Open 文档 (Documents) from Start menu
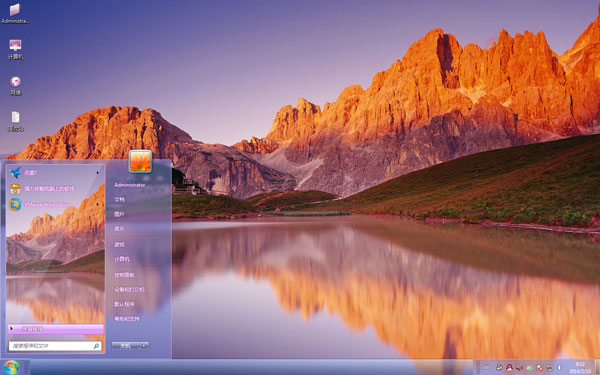Viewport: 600px width, 375px height. point(119,200)
